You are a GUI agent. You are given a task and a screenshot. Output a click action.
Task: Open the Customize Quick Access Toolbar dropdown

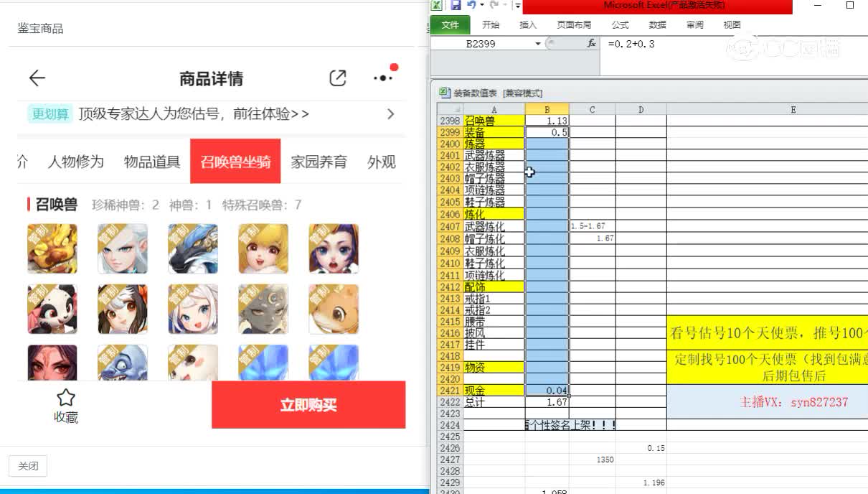(x=517, y=6)
